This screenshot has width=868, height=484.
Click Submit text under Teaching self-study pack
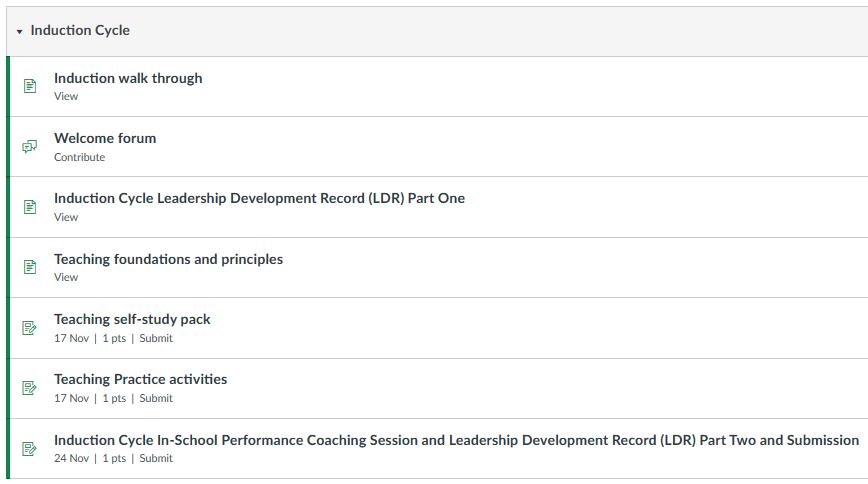coord(156,338)
